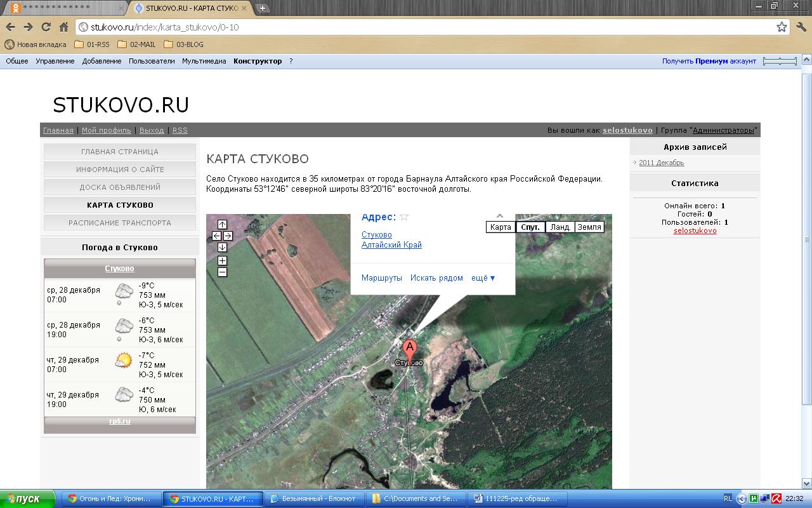Go to ГЛАВНАЯ СТРАНИЦА sidebar item
This screenshot has width=812, height=508.
(120, 152)
